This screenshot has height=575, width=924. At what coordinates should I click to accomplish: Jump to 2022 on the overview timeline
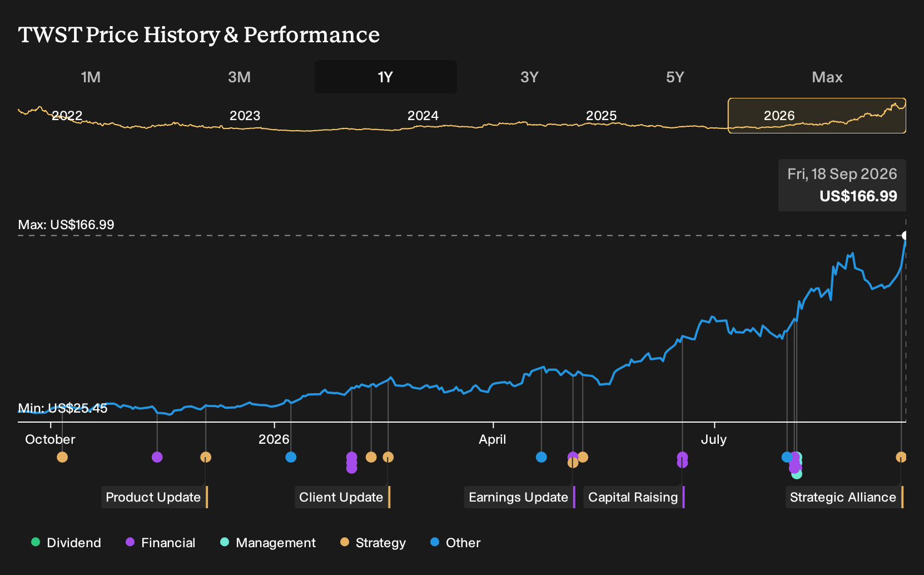tap(67, 116)
